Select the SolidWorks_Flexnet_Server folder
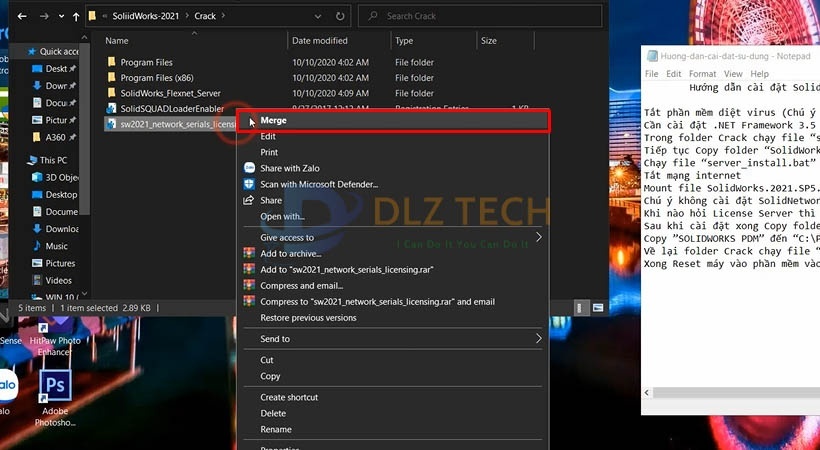 170,93
